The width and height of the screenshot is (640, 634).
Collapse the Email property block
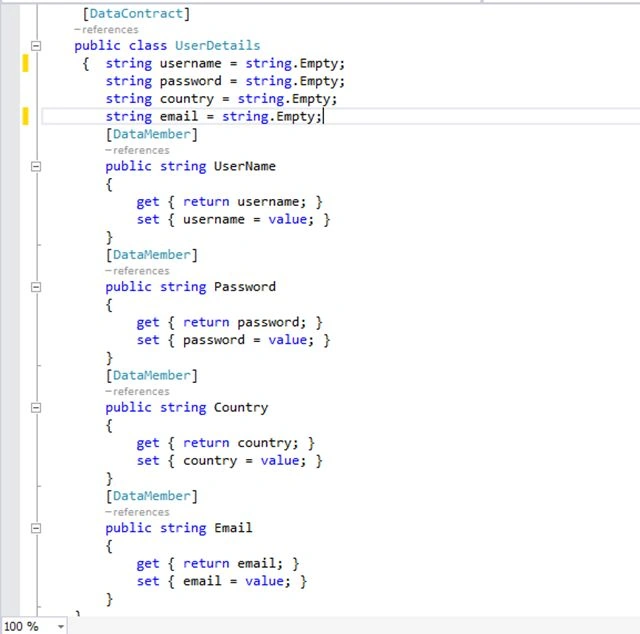pyautogui.click(x=36, y=528)
